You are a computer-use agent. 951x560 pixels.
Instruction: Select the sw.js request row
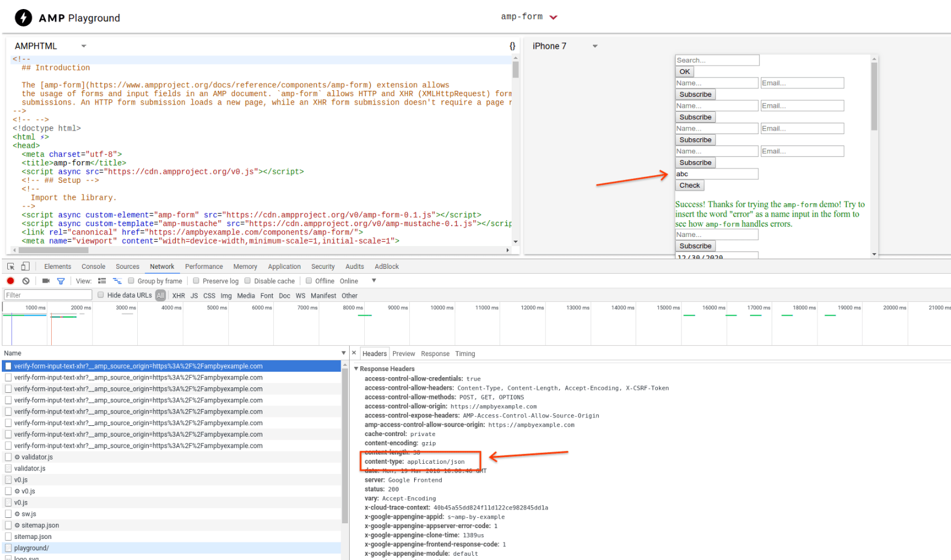point(172,514)
